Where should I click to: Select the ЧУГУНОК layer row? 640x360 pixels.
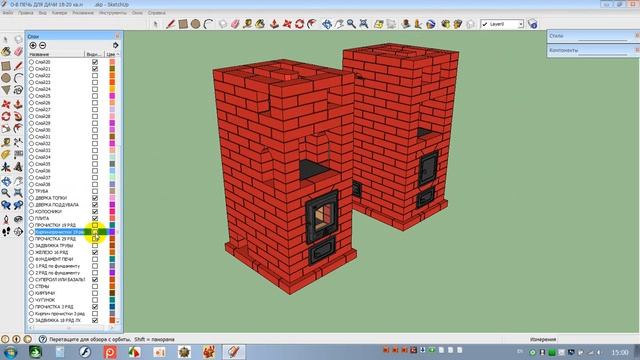pyautogui.click(x=45, y=300)
